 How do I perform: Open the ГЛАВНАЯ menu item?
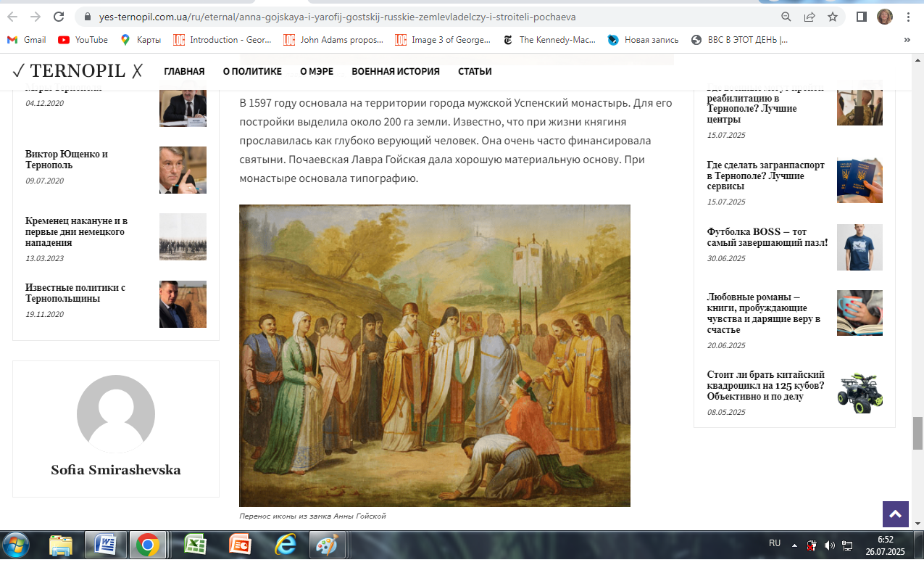coord(184,71)
